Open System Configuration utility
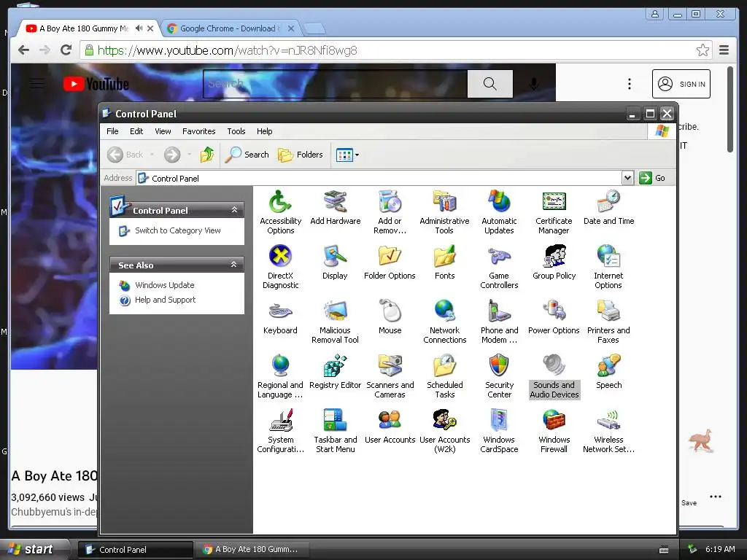The width and height of the screenshot is (747, 560). pyautogui.click(x=280, y=432)
